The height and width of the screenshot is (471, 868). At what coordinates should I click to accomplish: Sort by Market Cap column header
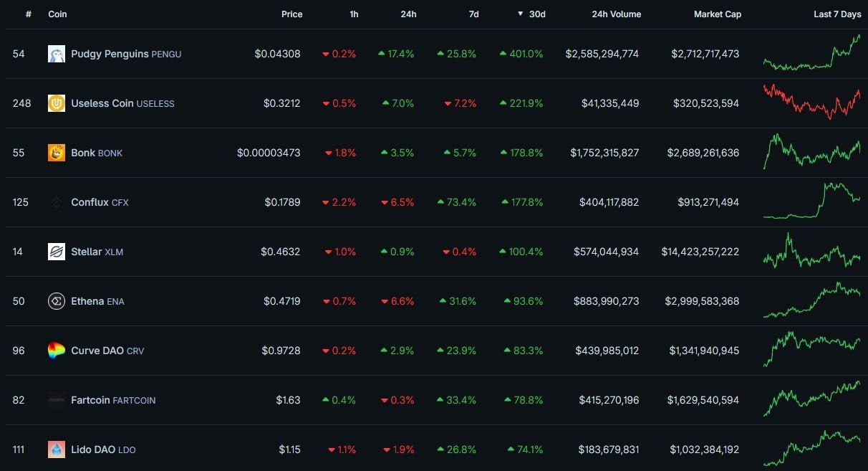(718, 14)
